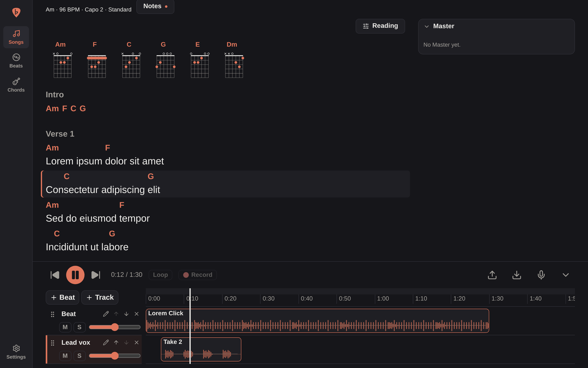Go to Chords in the sidebar

pos(16,85)
